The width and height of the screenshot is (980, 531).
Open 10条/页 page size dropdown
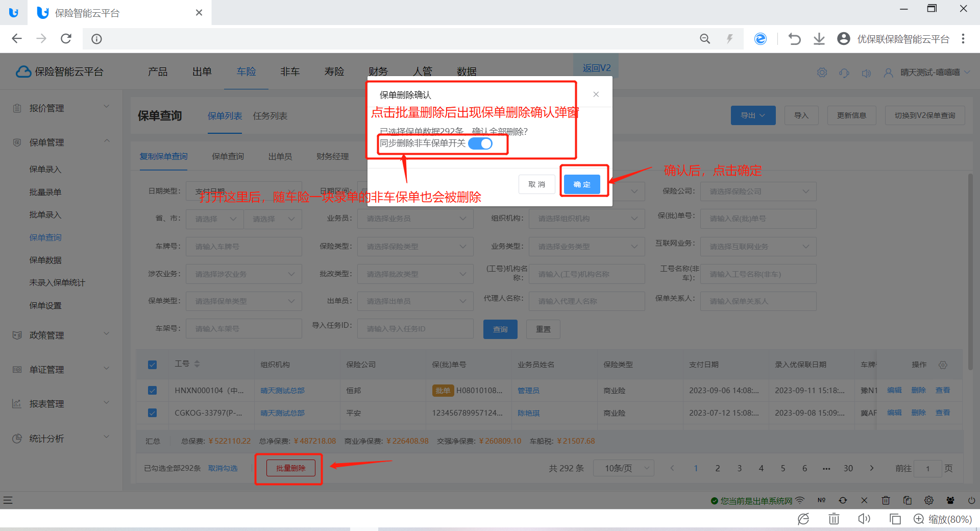pyautogui.click(x=623, y=468)
